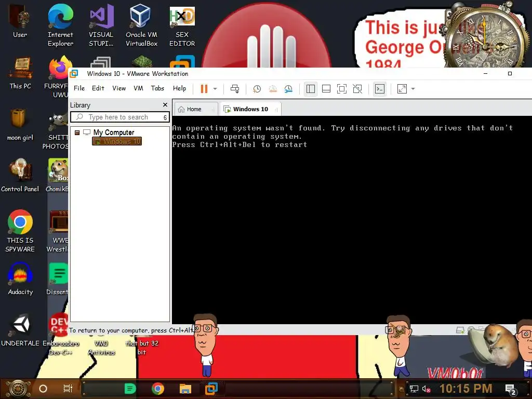Enter full screen mode icon
The width and height of the screenshot is (532, 399).
[342, 89]
